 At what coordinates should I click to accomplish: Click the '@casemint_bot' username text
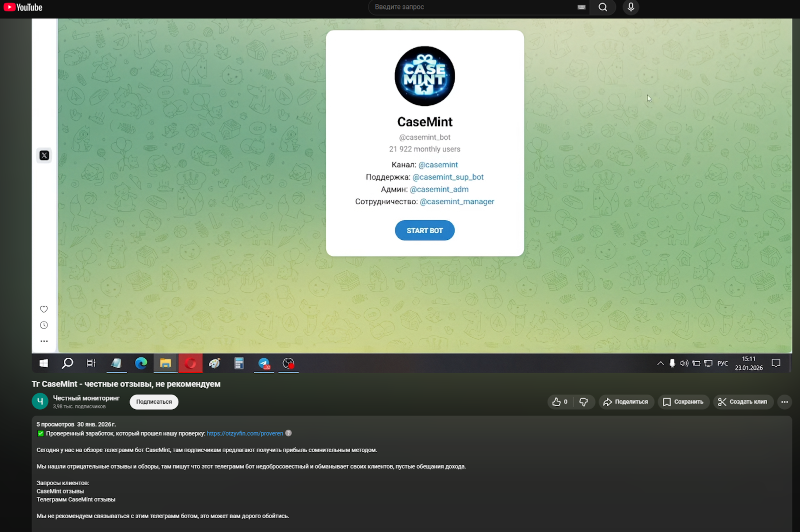coord(424,137)
